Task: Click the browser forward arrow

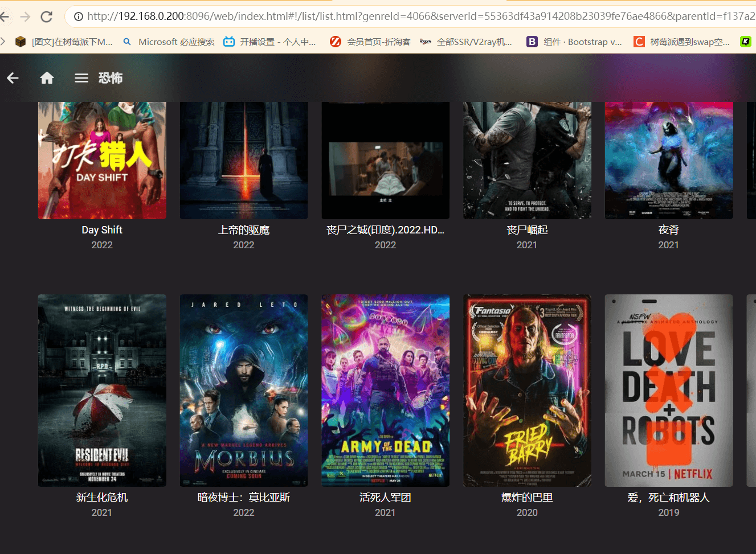Action: [25, 17]
